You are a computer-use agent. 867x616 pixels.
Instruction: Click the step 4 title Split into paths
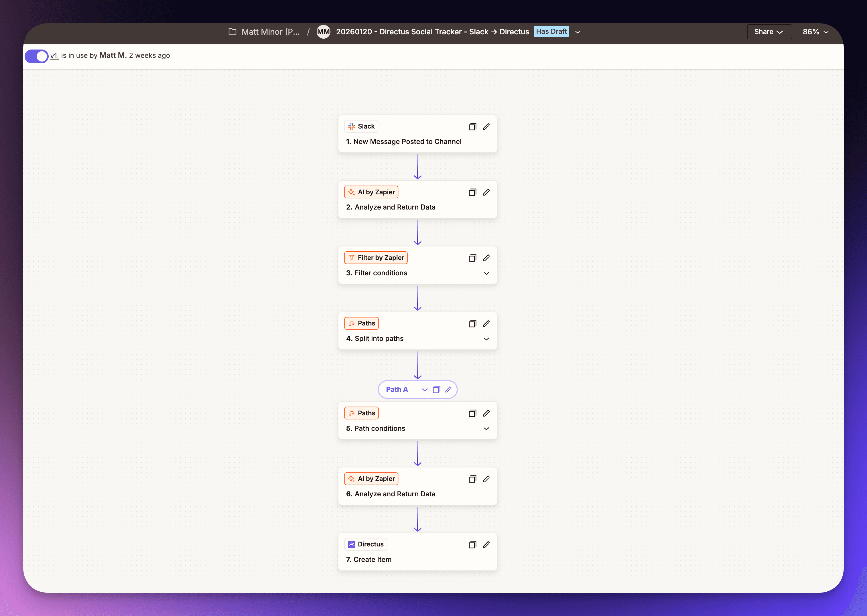click(x=379, y=339)
